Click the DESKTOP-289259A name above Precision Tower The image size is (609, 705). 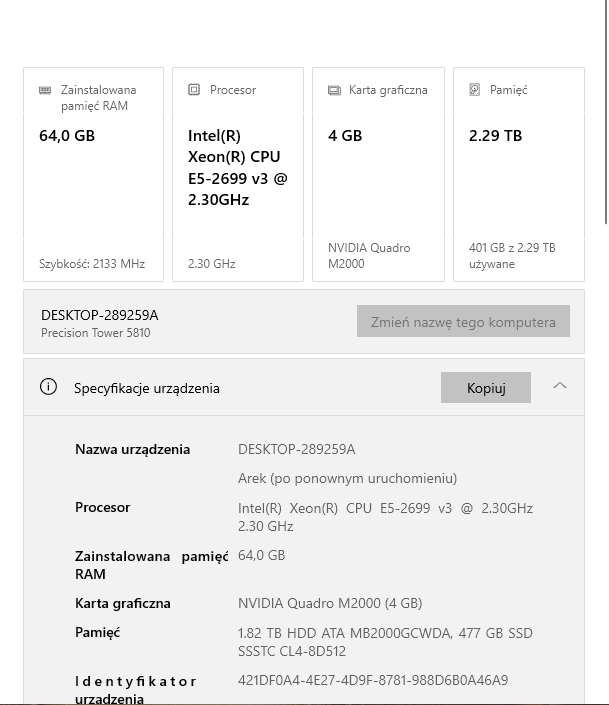(99, 315)
